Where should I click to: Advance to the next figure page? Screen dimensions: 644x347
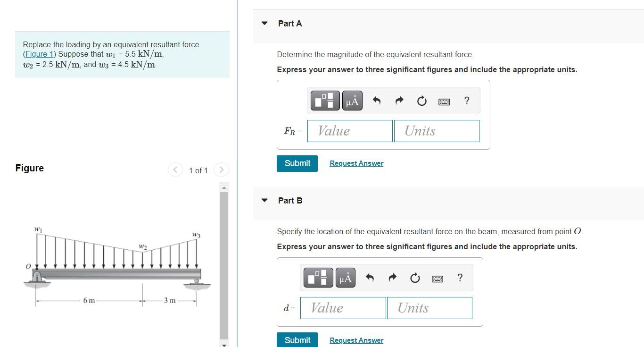pos(221,169)
